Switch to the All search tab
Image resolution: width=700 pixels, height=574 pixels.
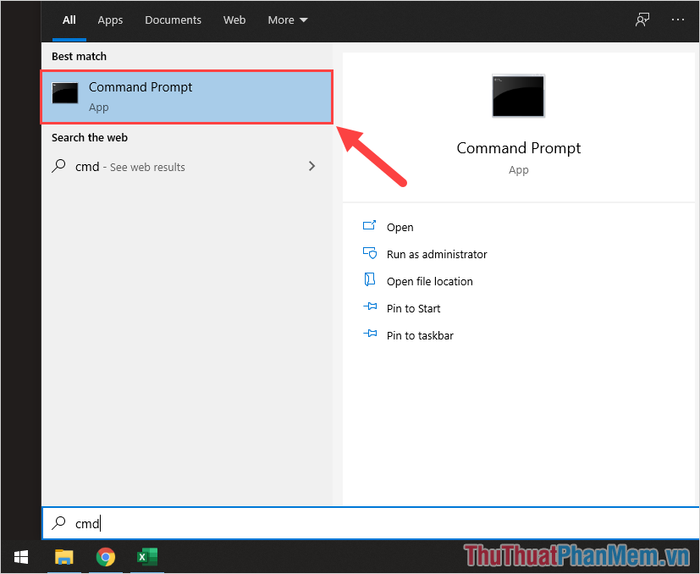[x=69, y=20]
